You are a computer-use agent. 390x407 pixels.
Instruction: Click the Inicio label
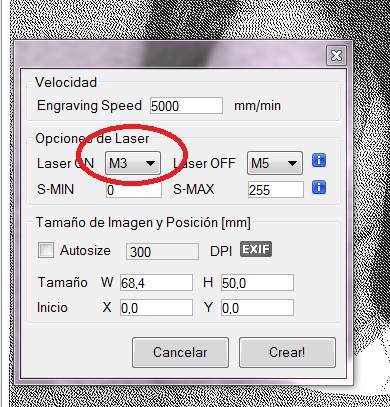pyautogui.click(x=52, y=307)
